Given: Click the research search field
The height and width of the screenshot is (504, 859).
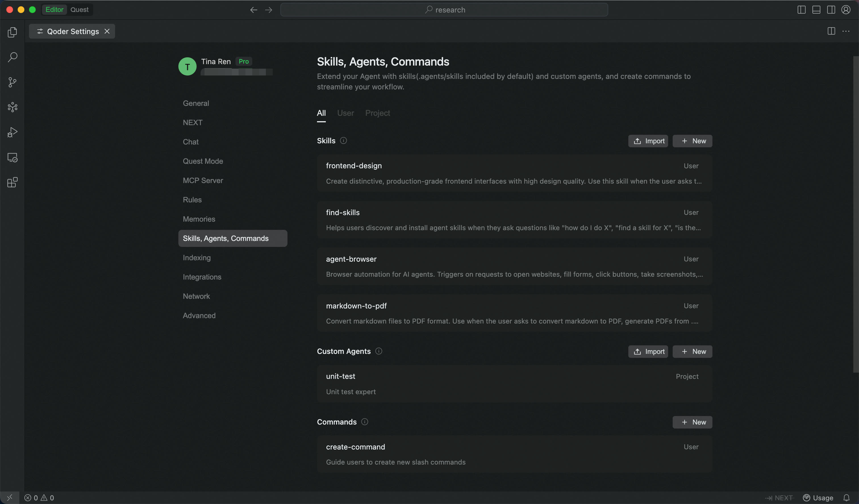Looking at the screenshot, I should 444,10.
